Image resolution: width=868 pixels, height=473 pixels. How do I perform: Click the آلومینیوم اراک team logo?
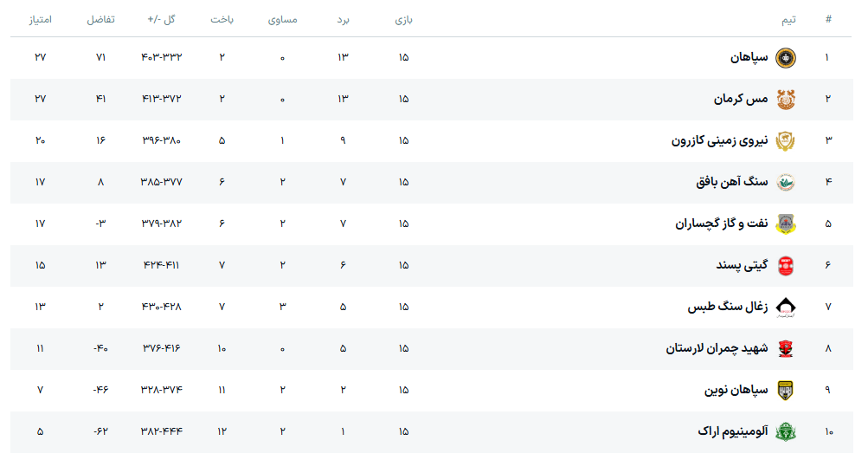click(785, 431)
